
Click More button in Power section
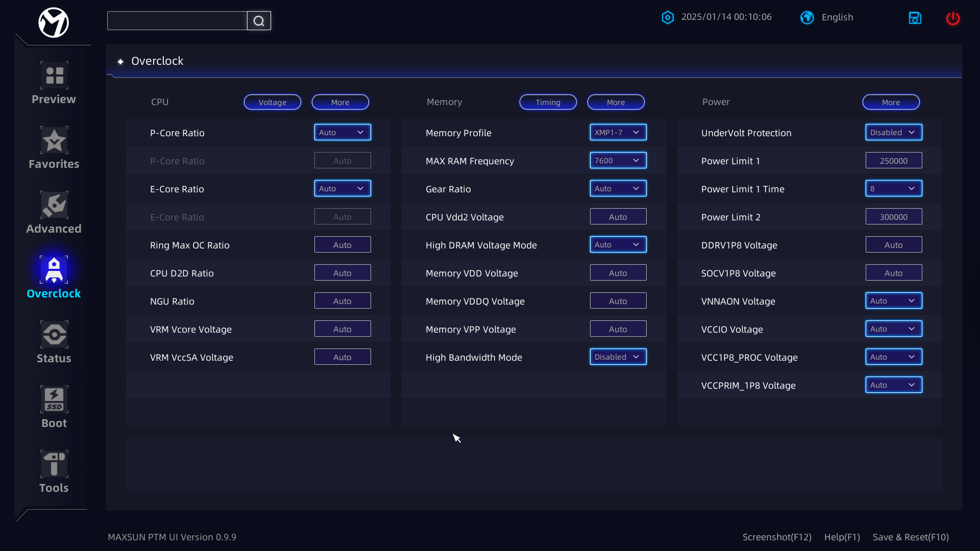click(891, 102)
